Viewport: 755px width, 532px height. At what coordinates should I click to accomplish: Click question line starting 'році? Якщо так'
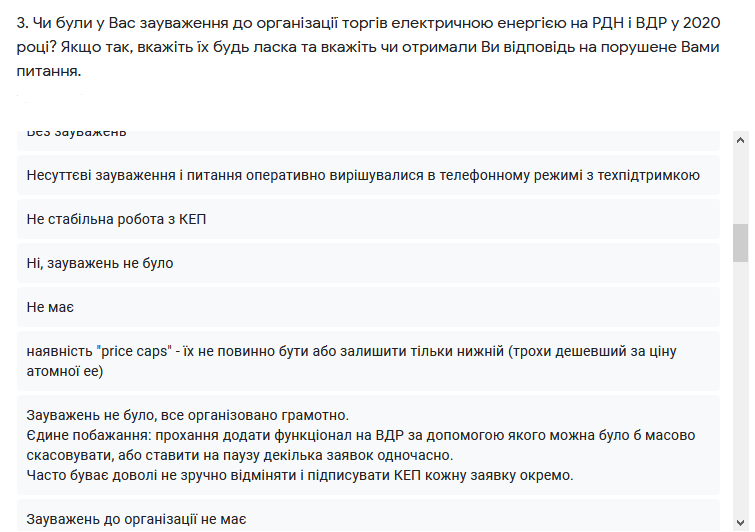368,47
